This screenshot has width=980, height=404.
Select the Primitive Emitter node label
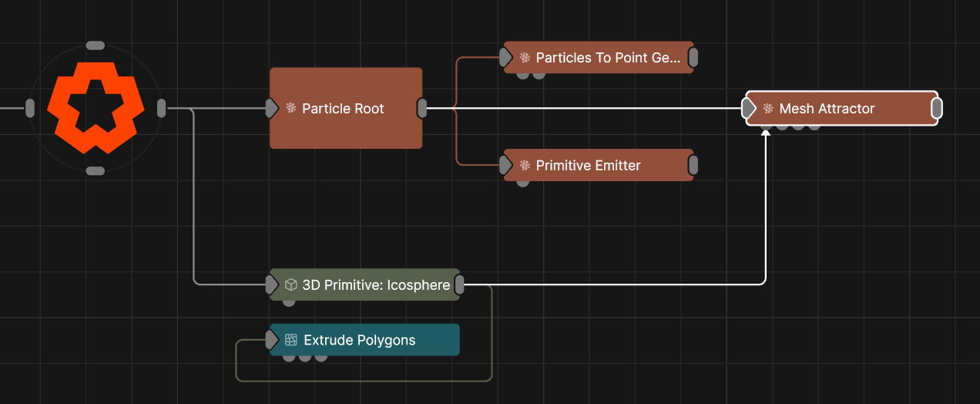[x=588, y=166]
